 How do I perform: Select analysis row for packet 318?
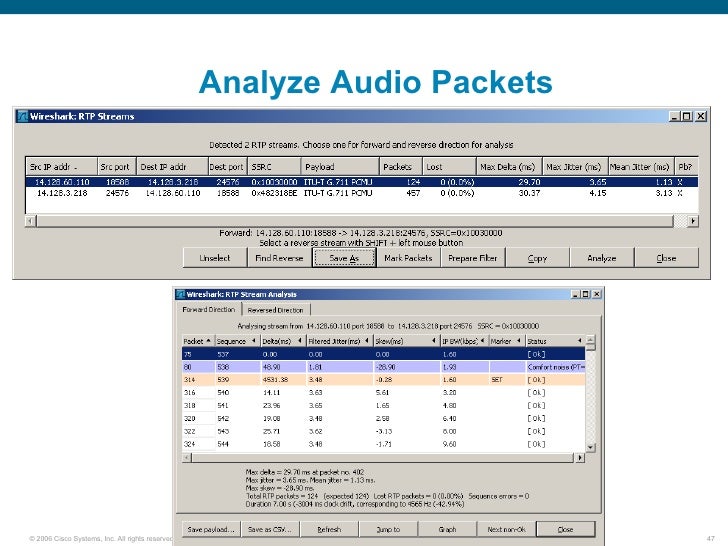tap(384, 405)
